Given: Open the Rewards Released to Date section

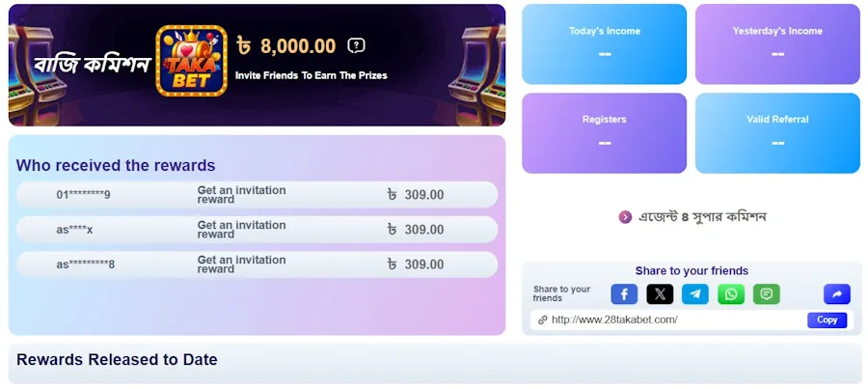Looking at the screenshot, I should click(434, 361).
